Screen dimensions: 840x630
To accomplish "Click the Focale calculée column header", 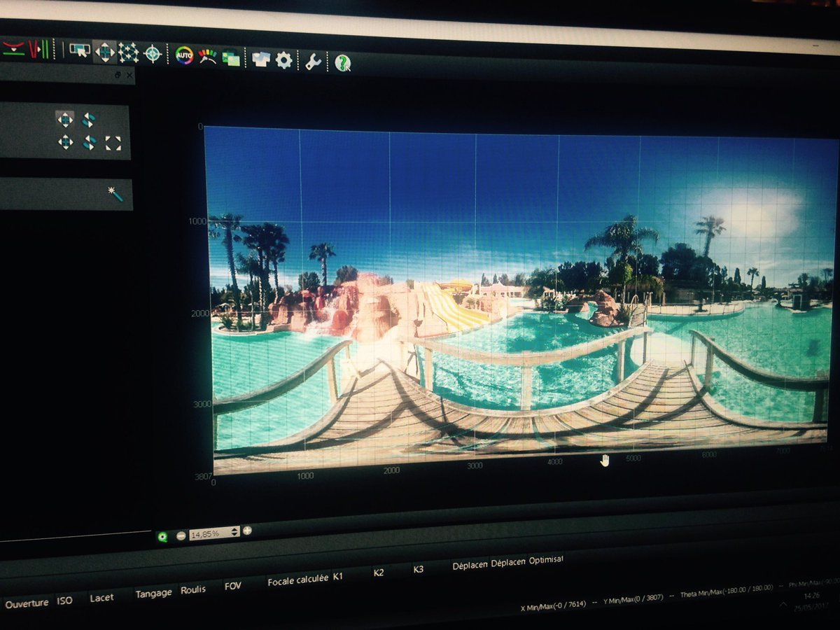I will click(297, 580).
